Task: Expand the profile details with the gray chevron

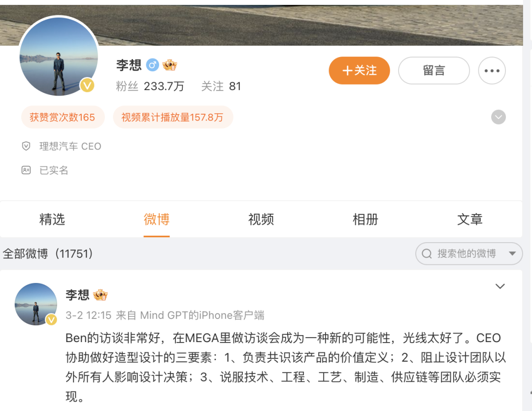Action: (x=499, y=117)
